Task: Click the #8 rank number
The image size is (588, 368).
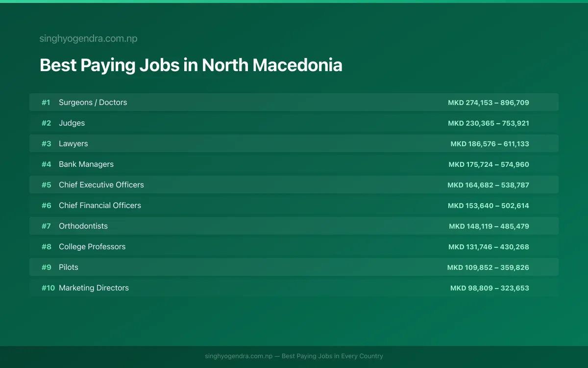Action: coord(46,247)
